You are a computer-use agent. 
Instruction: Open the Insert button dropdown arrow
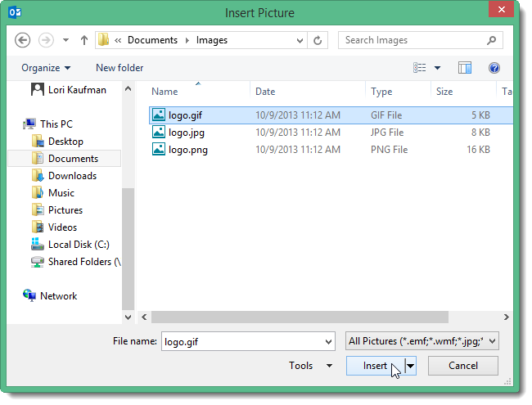[x=411, y=366]
